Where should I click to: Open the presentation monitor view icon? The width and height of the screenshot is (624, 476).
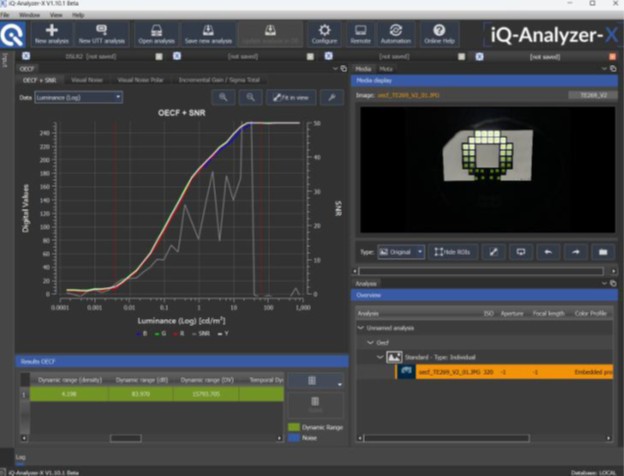pos(521,252)
